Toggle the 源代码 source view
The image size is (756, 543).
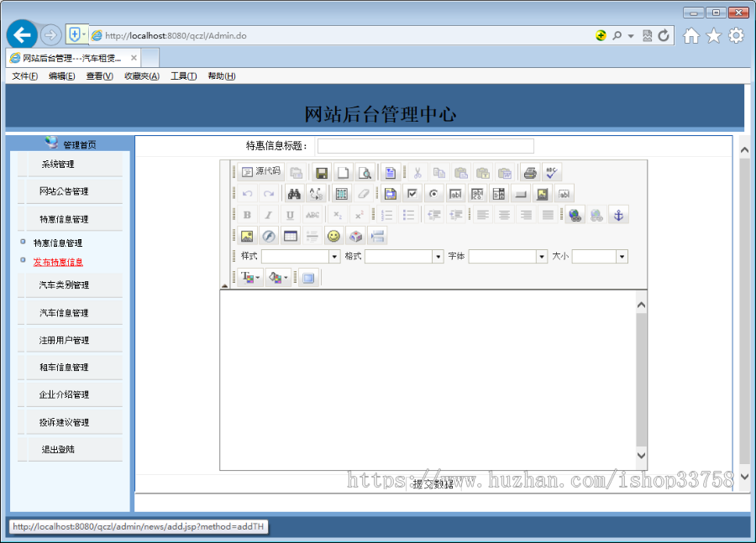point(260,172)
